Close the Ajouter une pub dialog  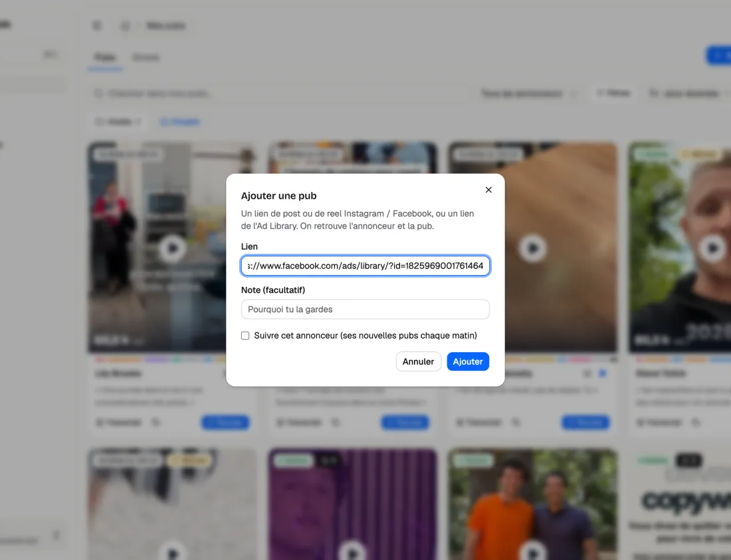pos(488,189)
